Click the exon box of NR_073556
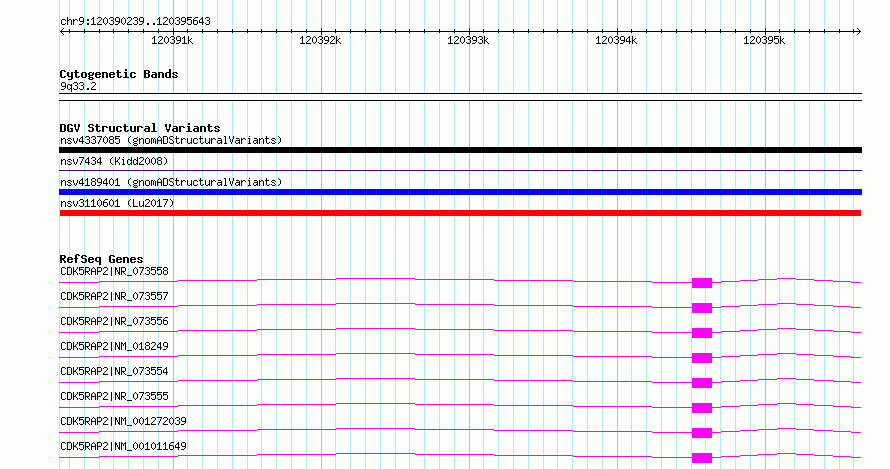Image resolution: width=890 pixels, height=469 pixels. (x=702, y=333)
